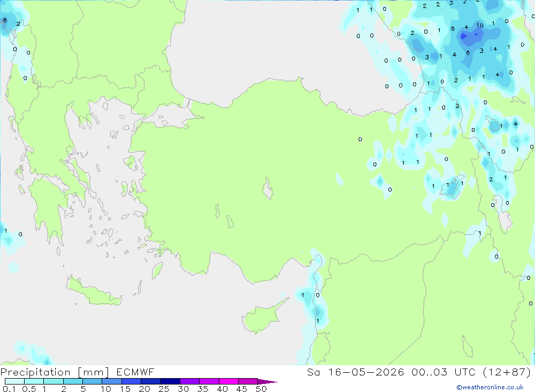Click the '8' precipitation value on the map

pyautogui.click(x=5, y=20)
